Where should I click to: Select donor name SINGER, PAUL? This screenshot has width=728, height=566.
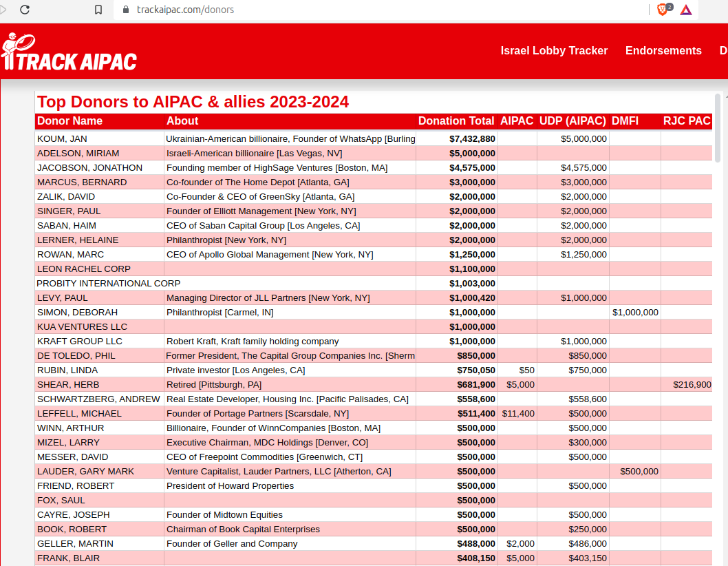pos(69,211)
